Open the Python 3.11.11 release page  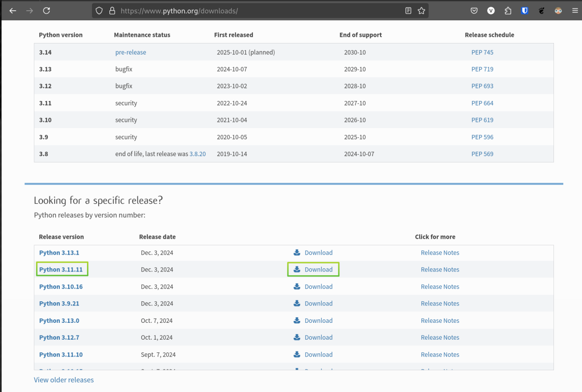pyautogui.click(x=61, y=270)
